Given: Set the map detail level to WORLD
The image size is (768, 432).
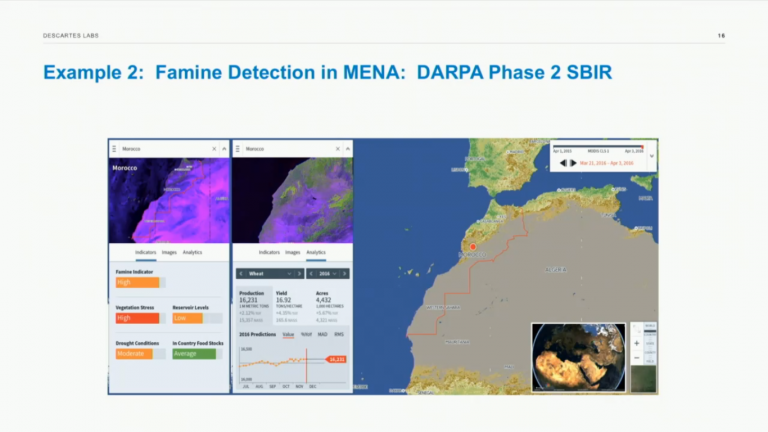Looking at the screenshot, I should pos(650,326).
